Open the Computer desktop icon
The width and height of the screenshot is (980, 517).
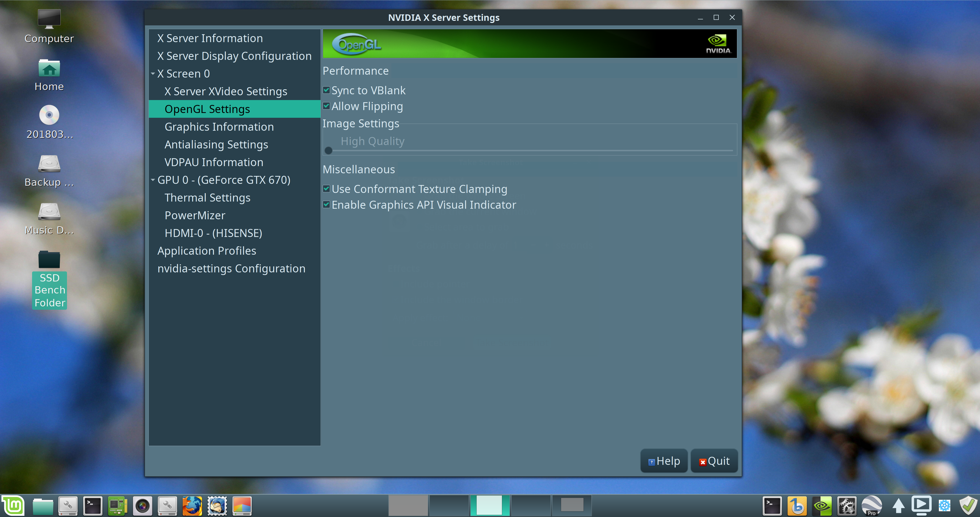(49, 27)
